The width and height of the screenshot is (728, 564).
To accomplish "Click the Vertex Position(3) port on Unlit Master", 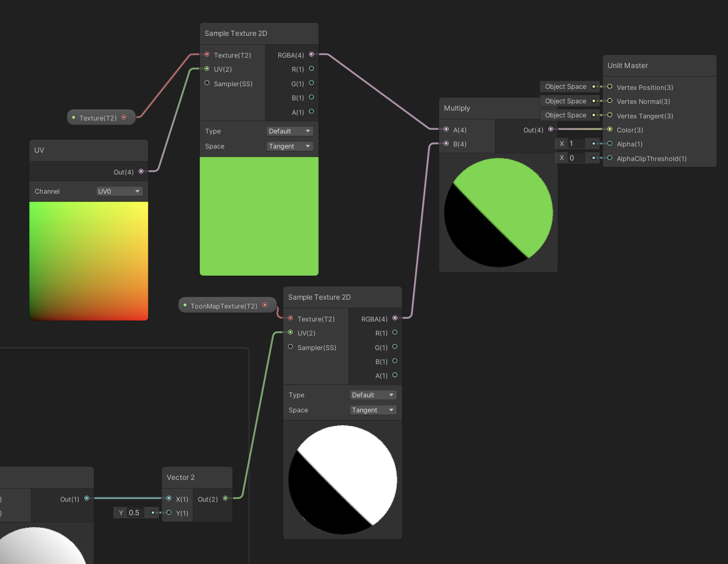I will coord(610,87).
